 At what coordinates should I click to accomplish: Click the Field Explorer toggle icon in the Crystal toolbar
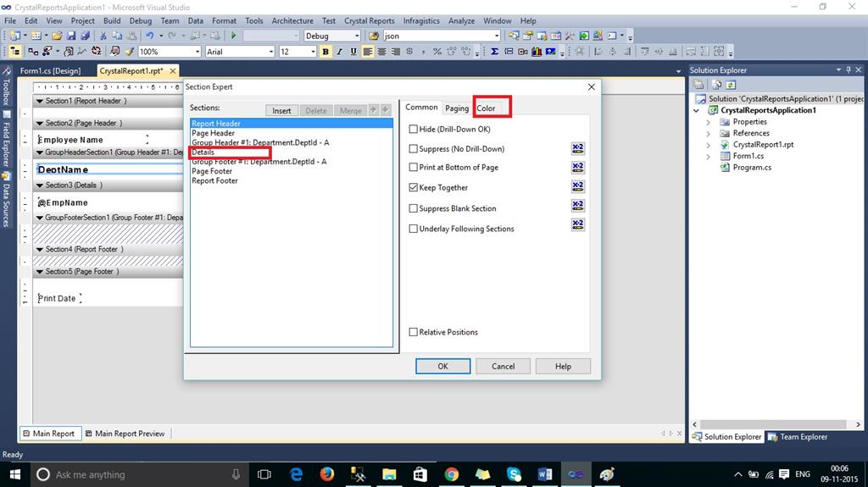[x=15, y=52]
